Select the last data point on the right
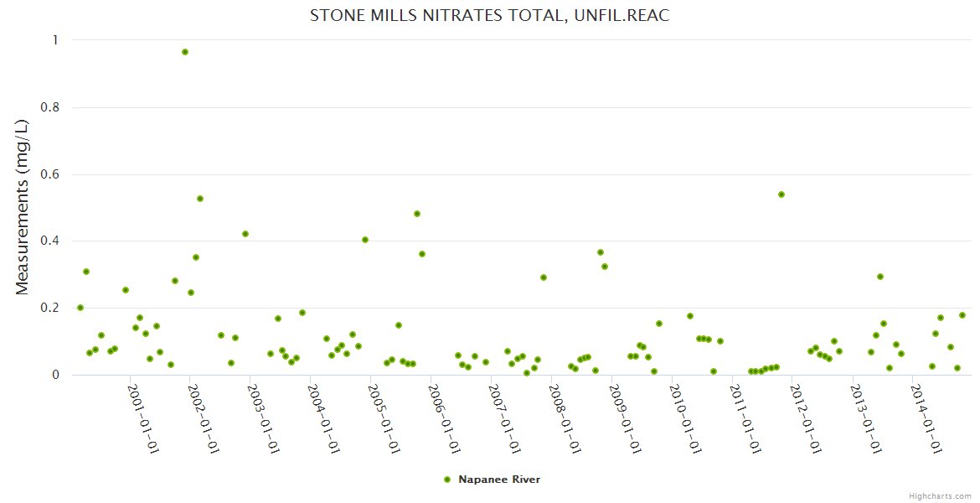Screen dimensions: 980x503 point(962,315)
